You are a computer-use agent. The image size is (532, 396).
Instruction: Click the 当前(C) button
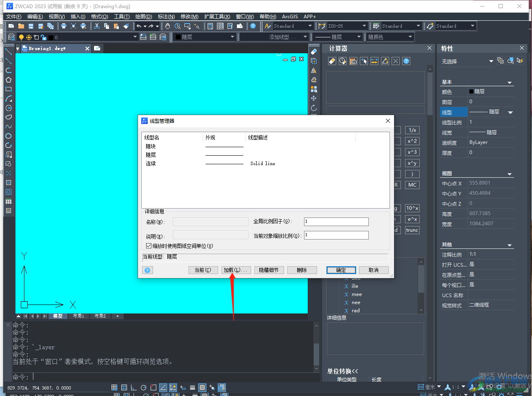coord(203,270)
